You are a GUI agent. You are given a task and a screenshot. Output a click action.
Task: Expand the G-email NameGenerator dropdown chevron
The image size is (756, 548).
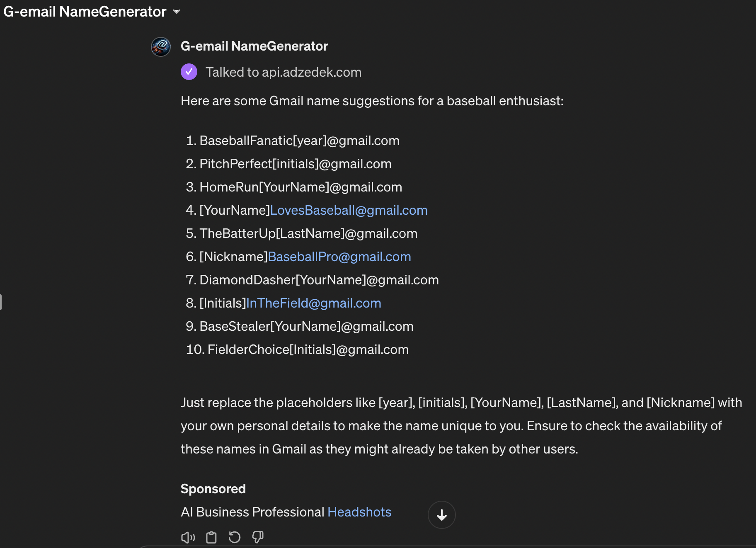click(177, 12)
